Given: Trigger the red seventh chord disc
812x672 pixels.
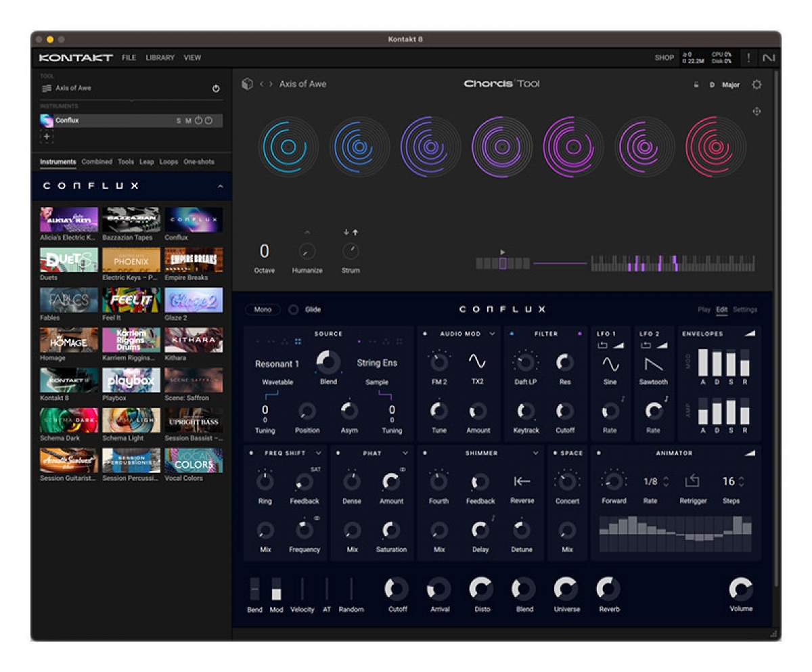Looking at the screenshot, I should 716,146.
